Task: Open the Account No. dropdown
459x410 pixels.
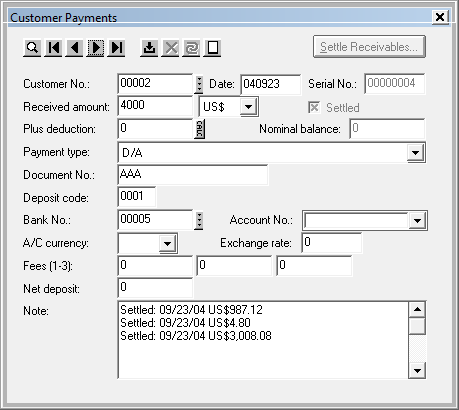Action: [x=417, y=220]
